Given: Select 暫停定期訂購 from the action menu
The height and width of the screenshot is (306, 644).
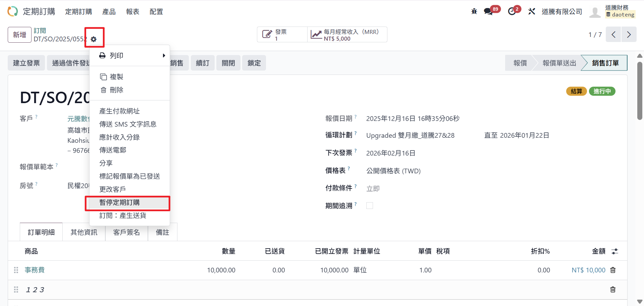Looking at the screenshot, I should 127,203.
